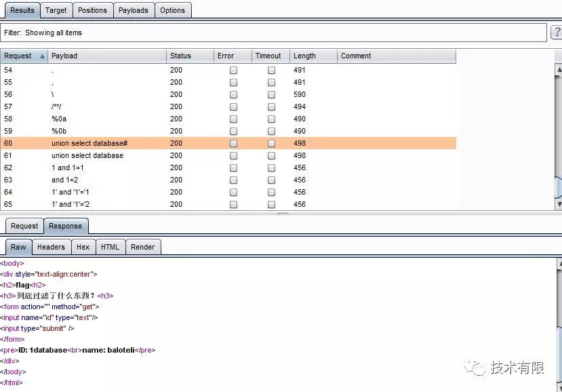This screenshot has width=562, height=392.
Task: Toggle Error checkbox for request 56
Action: click(233, 95)
